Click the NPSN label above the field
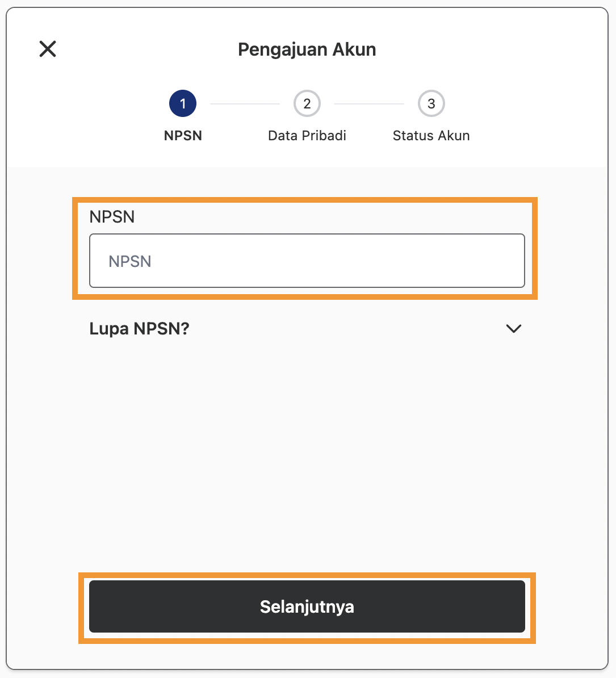 coord(112,217)
